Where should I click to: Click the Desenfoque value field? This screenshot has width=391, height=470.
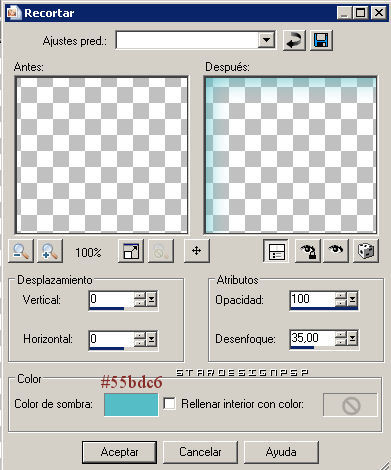(x=312, y=338)
